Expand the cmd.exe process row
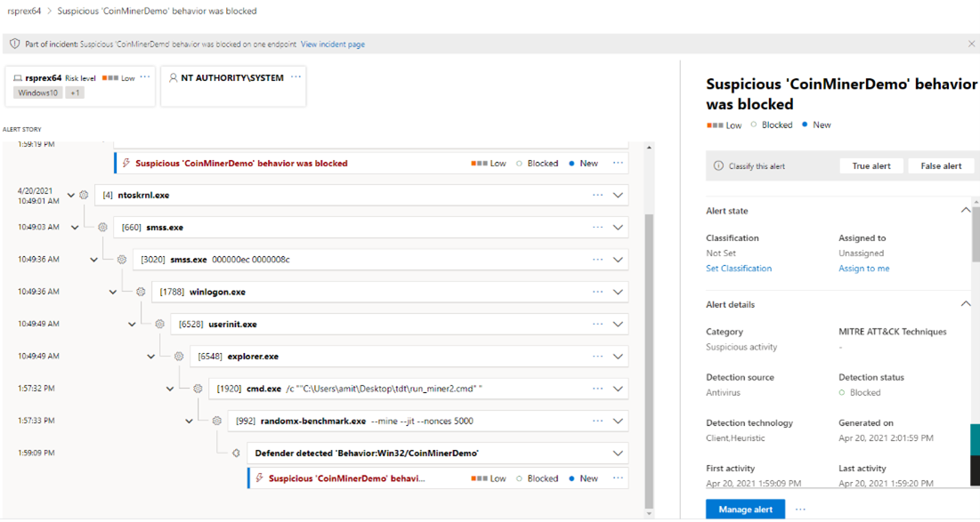This screenshot has height=522, width=980. (618, 388)
